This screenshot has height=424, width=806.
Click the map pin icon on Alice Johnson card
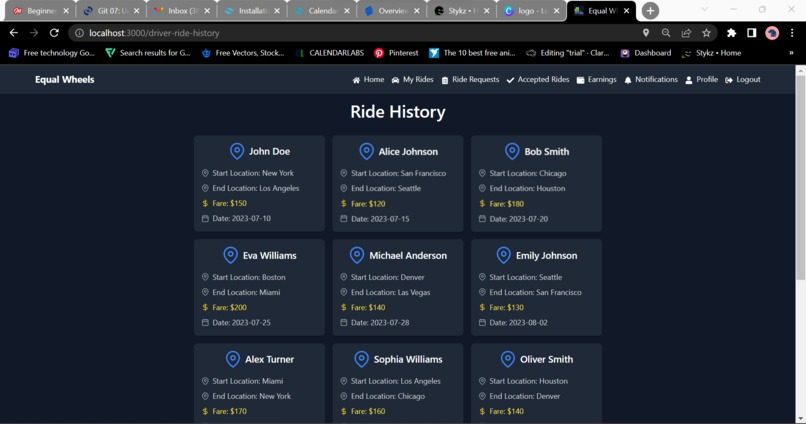click(367, 151)
